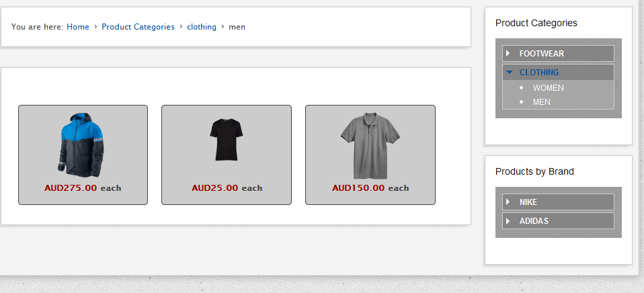
Task: Open Product Categories breadcrumb link
Action: coord(138,27)
